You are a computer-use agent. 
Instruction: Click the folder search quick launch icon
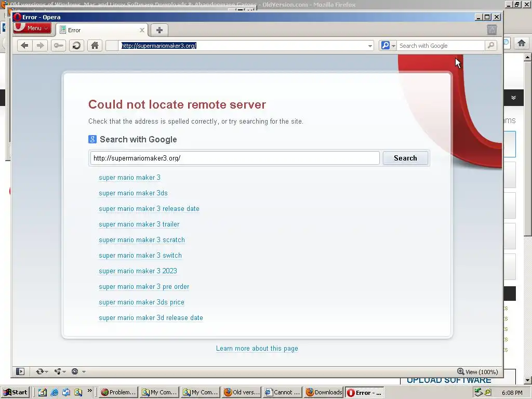[78, 393]
